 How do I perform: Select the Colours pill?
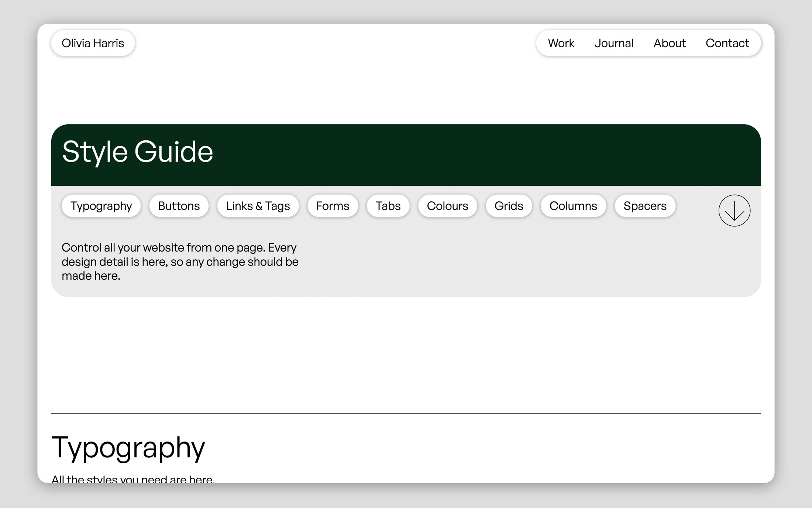(447, 206)
